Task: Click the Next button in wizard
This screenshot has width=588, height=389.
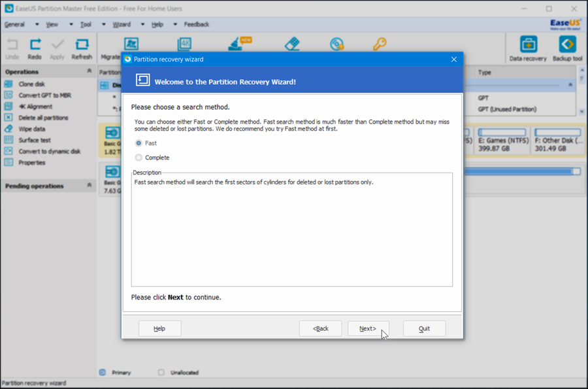Action: (368, 329)
